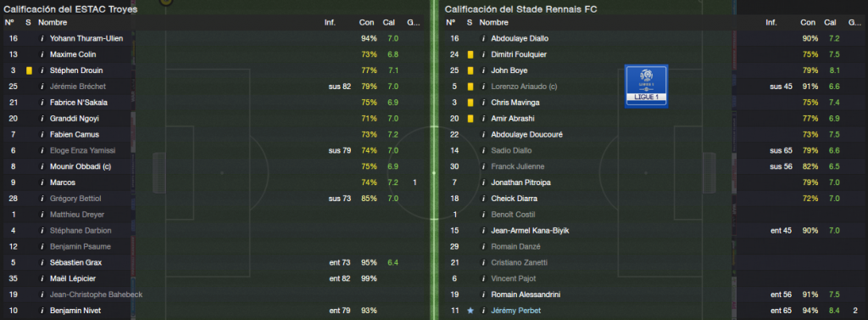Select Mounir Obbadi captain row
The width and height of the screenshot is (868, 320).
[214, 166]
